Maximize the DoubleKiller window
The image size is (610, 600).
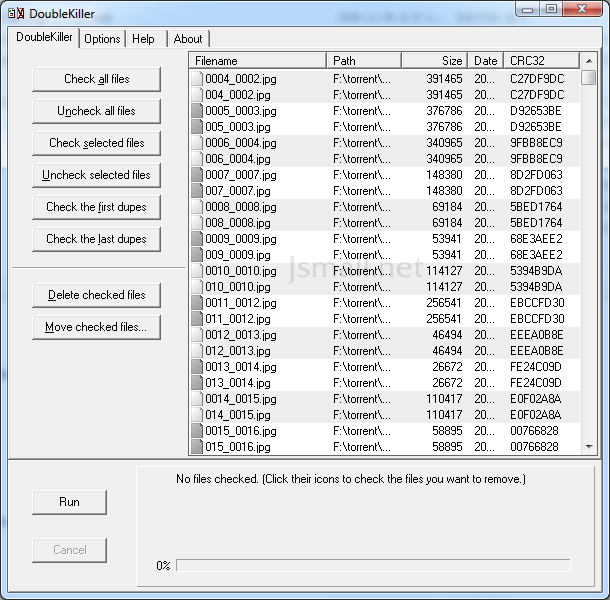coord(551,9)
